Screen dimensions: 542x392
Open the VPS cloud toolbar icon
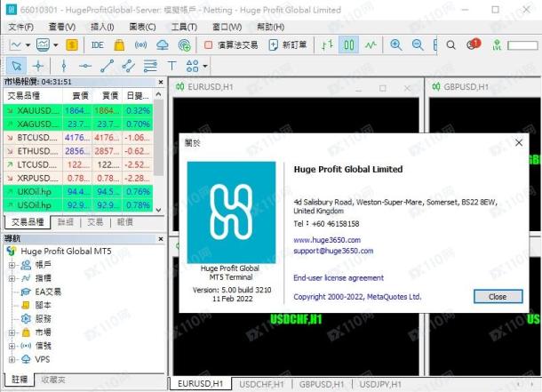click(163, 45)
